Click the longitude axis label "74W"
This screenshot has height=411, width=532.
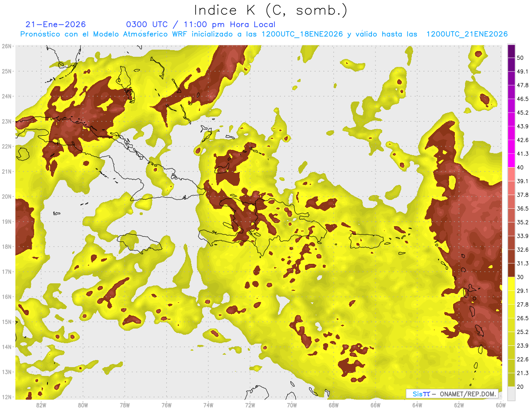208,405
